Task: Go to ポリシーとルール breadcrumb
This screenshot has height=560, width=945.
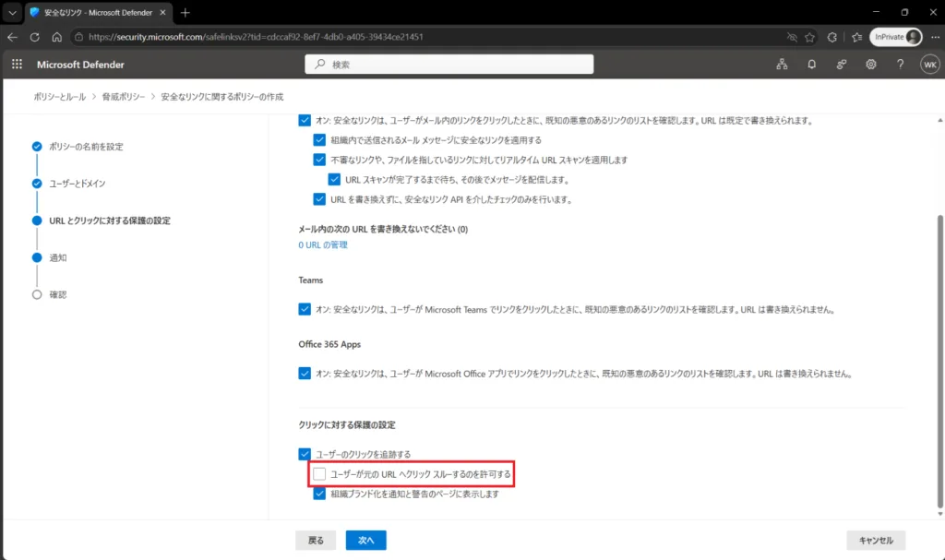Action: point(60,97)
